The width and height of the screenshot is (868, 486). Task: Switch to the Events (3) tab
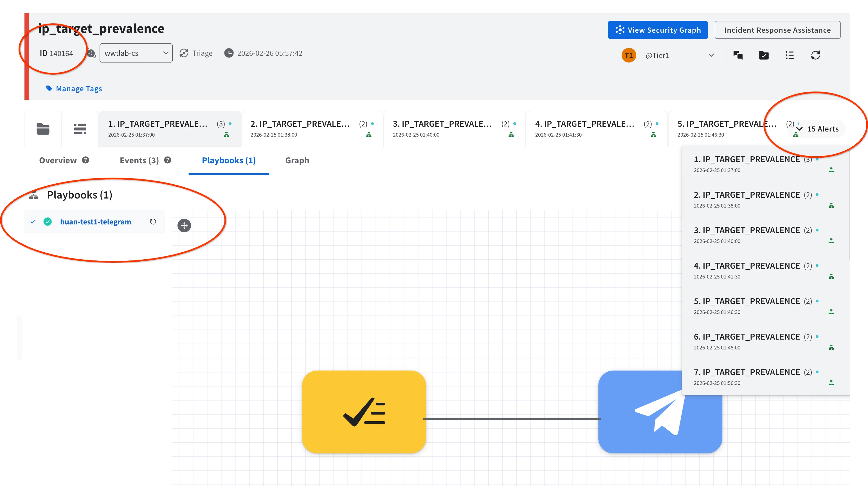click(139, 160)
